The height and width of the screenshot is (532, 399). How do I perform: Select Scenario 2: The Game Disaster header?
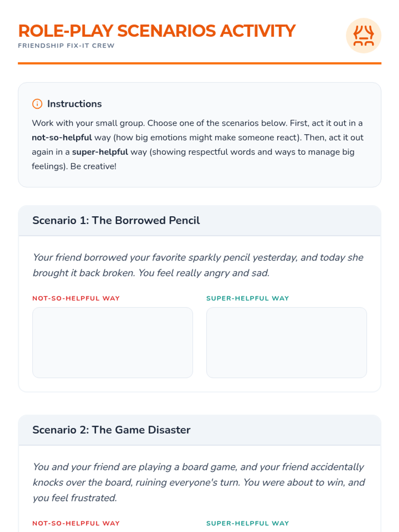pos(111,430)
